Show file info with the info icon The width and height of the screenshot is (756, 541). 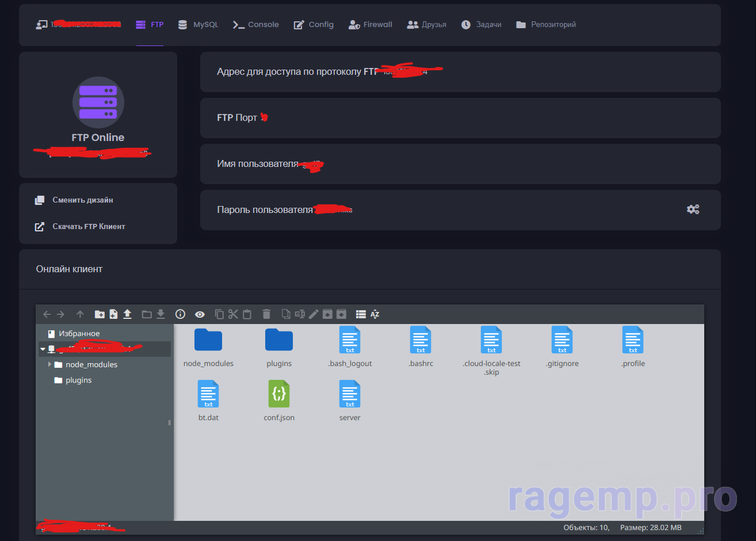point(180,314)
